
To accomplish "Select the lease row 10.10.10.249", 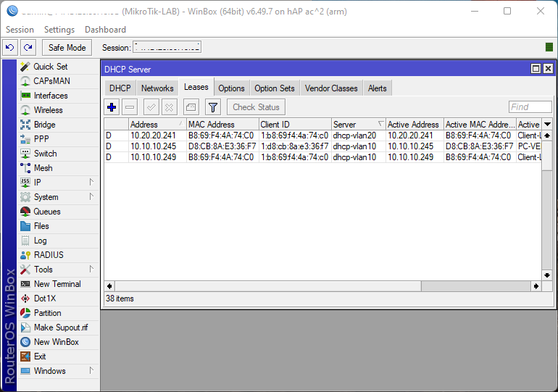I will pos(322,157).
